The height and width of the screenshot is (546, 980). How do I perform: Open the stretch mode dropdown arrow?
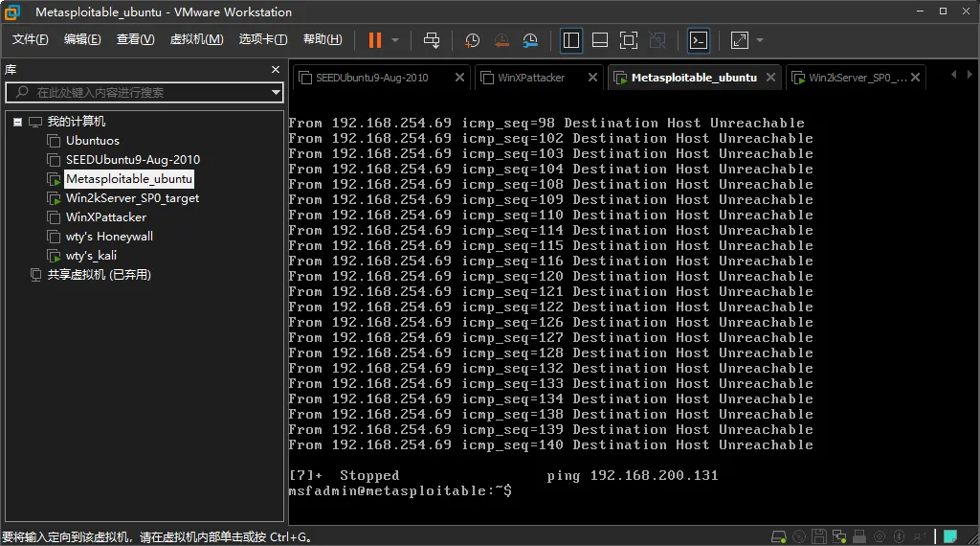point(760,40)
